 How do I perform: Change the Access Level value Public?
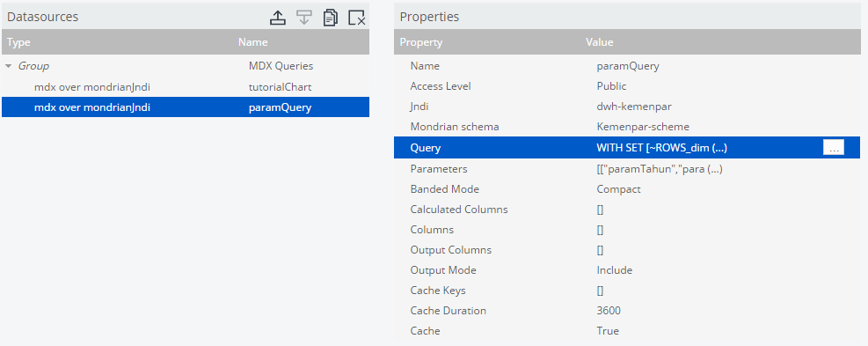612,86
